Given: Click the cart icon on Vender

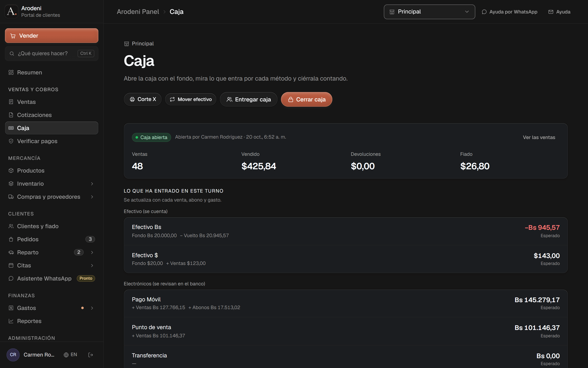Looking at the screenshot, I should 13,36.
